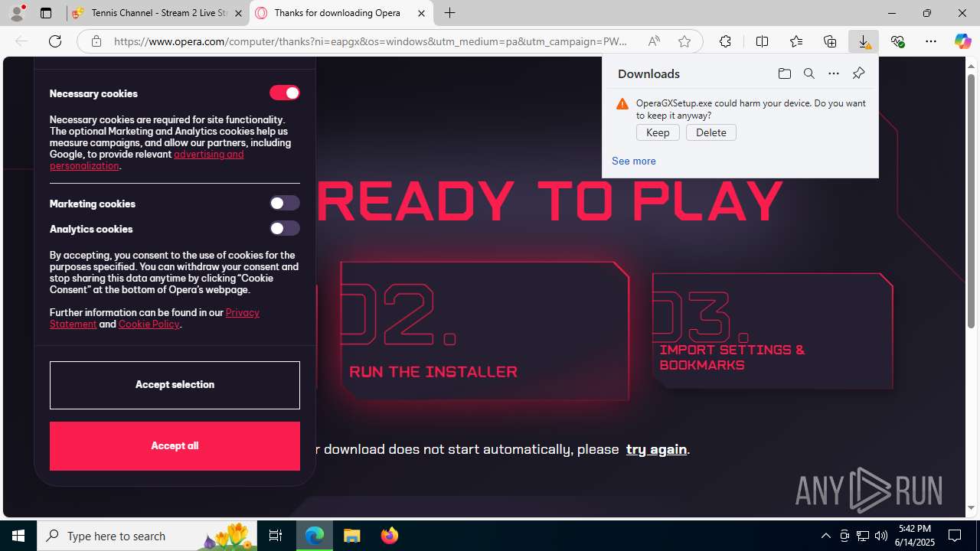The width and height of the screenshot is (980, 551).
Task: Refresh the current page
Action: pos(55,41)
